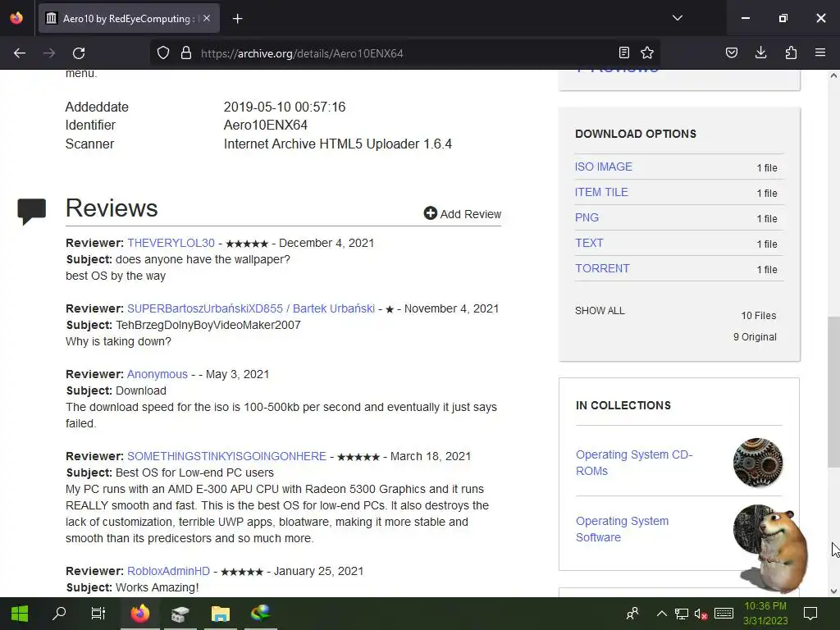Close the Aero10 by RedEyeComputing tab
The width and height of the screenshot is (840, 630).
tap(207, 18)
